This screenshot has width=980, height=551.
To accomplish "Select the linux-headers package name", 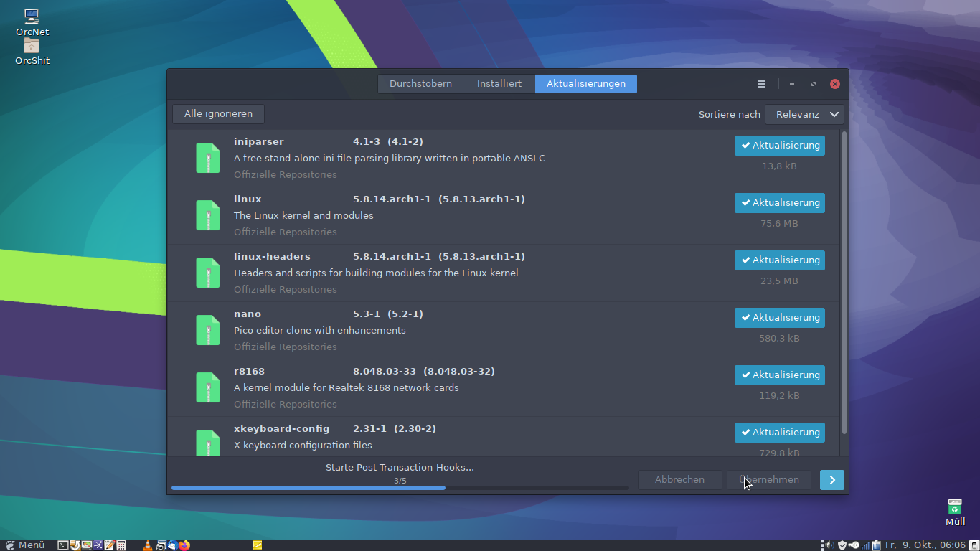I will click(x=272, y=257).
